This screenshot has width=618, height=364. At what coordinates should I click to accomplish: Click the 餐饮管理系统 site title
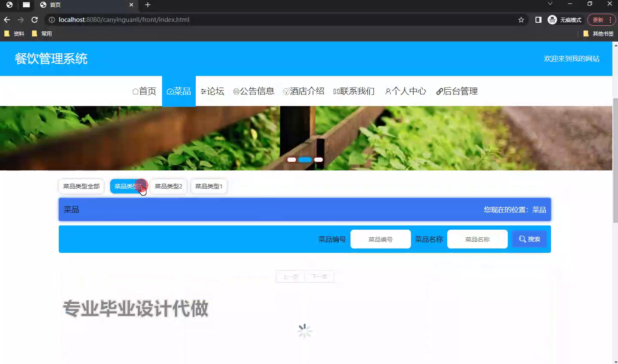[x=51, y=59]
